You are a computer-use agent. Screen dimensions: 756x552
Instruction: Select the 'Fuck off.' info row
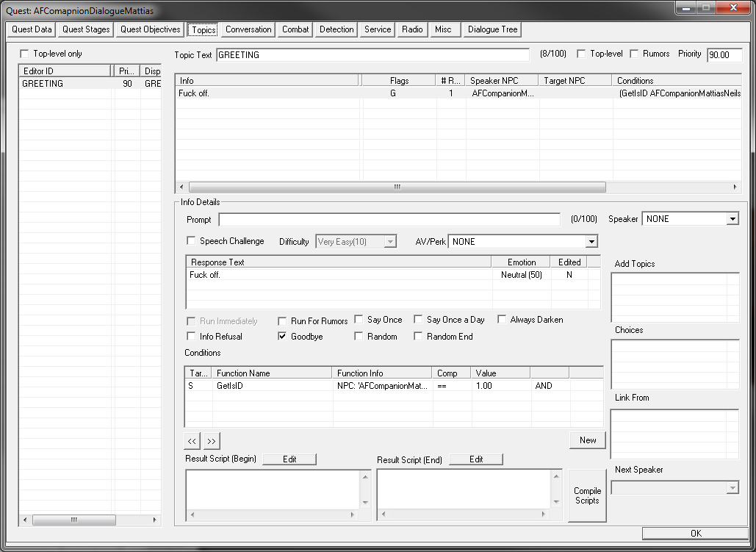(x=458, y=93)
